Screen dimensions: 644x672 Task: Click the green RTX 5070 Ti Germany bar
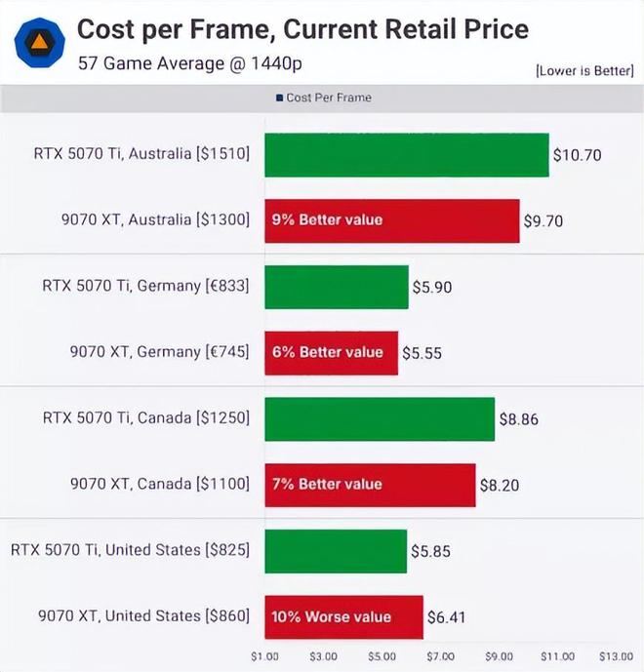click(336, 287)
